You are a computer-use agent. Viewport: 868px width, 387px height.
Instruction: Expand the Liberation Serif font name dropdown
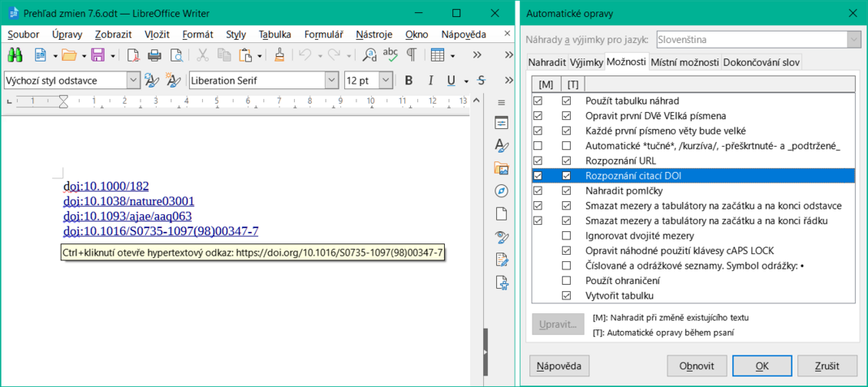(331, 80)
